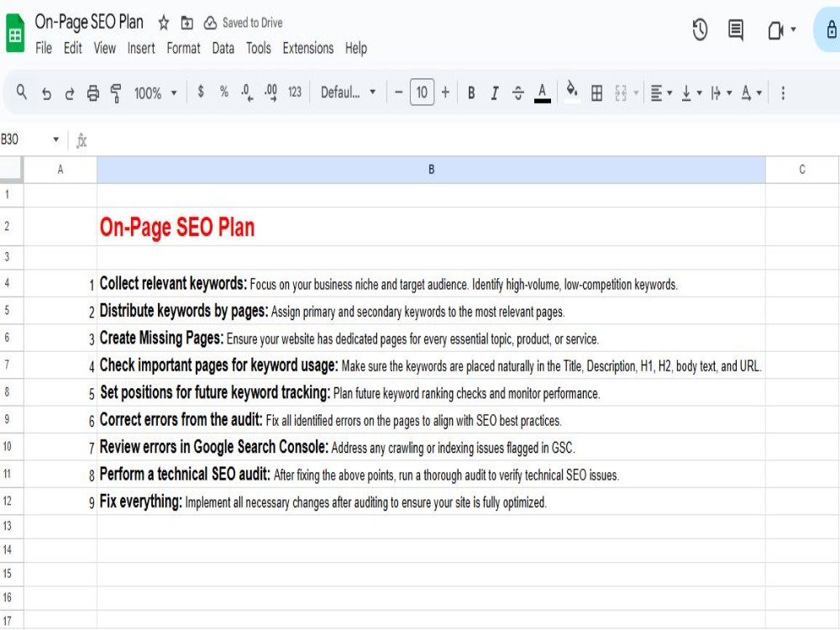The image size is (840, 630).
Task: Open version history clock icon
Action: (700, 29)
